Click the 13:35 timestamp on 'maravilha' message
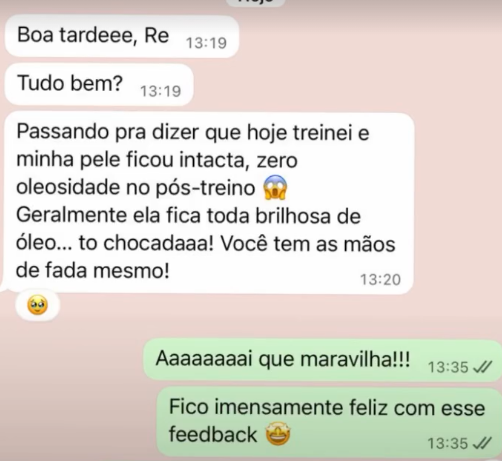Screen dimensions: 502x461 click(x=448, y=367)
